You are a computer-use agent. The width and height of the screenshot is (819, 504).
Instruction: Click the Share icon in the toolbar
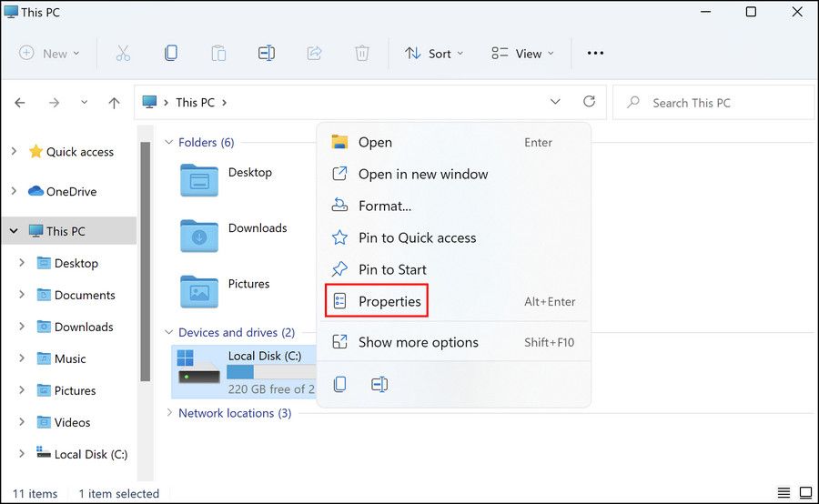314,53
